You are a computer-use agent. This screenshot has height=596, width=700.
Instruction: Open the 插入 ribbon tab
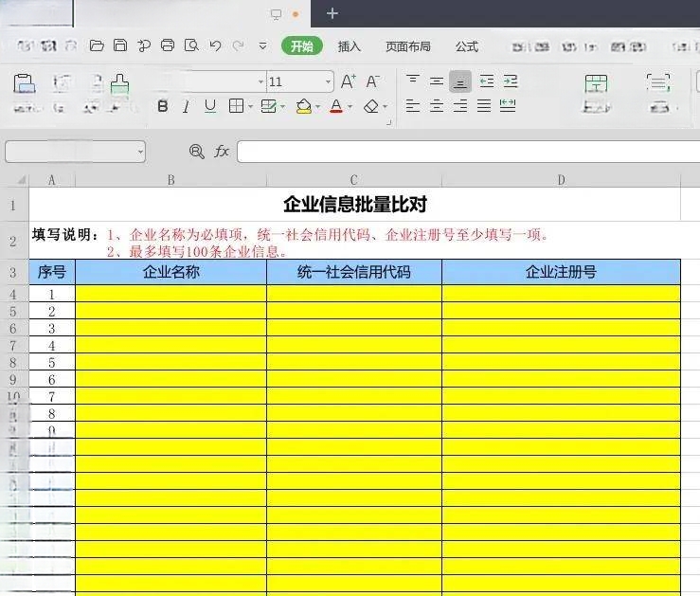point(350,46)
